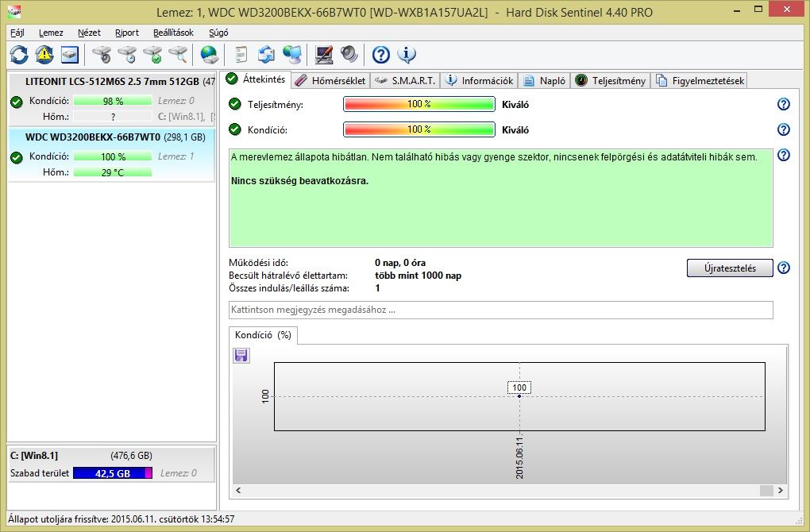Click the 29 °C temperature bar
This screenshot has width=810, height=532.
tap(113, 172)
